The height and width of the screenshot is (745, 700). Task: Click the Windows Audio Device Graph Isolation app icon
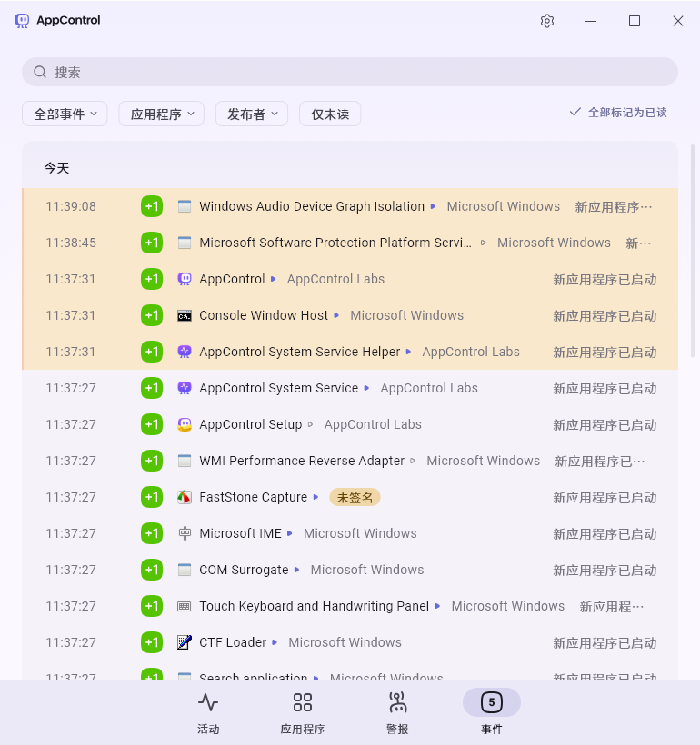(185, 206)
